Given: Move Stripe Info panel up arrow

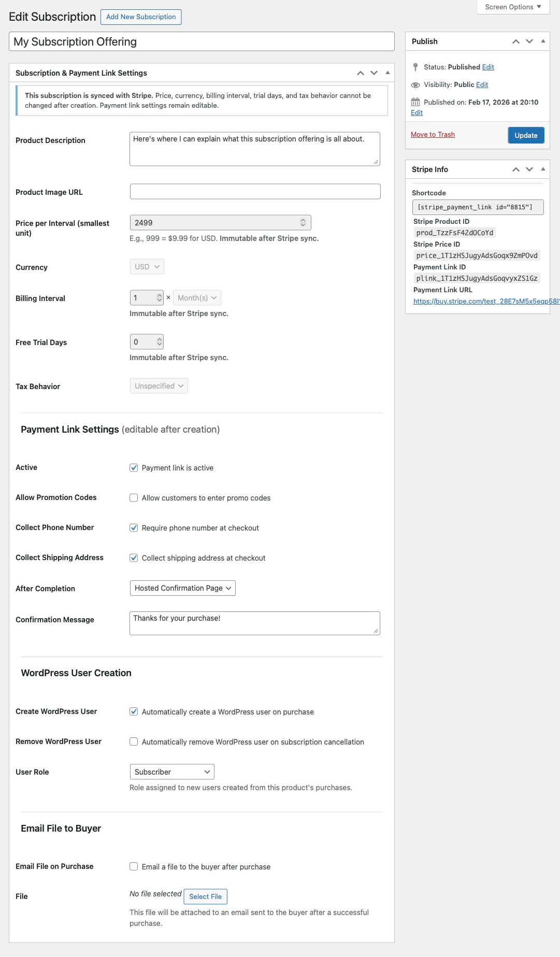Looking at the screenshot, I should click(x=515, y=169).
